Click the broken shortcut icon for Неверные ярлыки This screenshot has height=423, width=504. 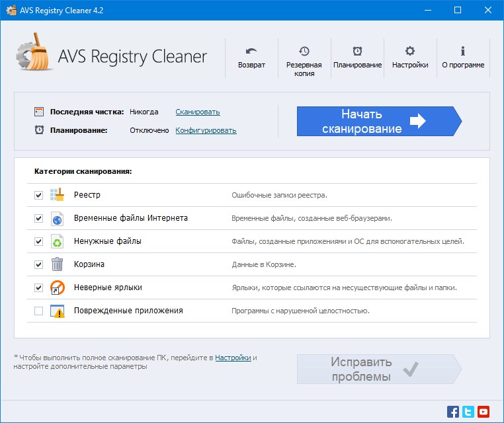[58, 288]
